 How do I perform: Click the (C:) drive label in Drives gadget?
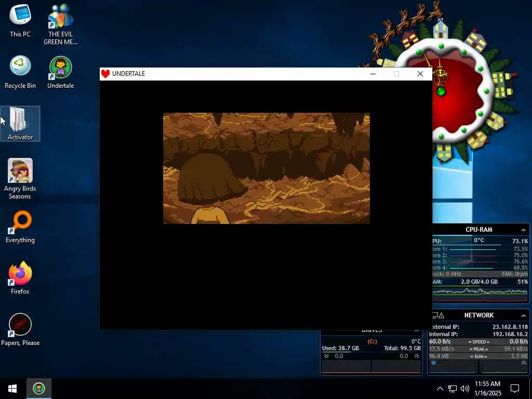tap(372, 341)
